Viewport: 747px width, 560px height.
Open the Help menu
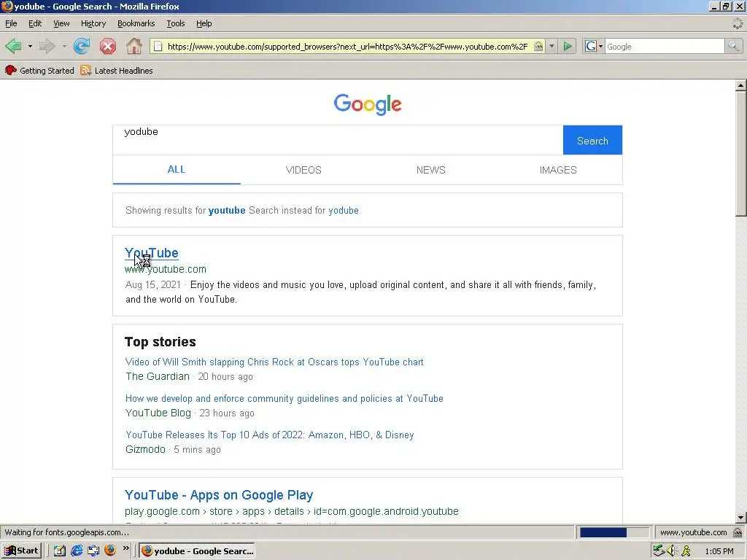pyautogui.click(x=204, y=23)
